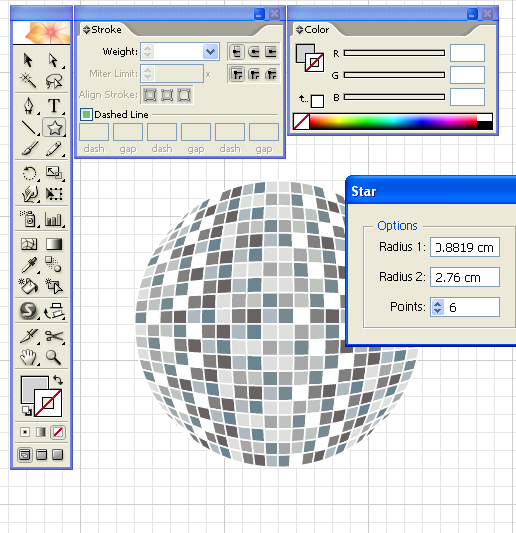Viewport: 516px width, 533px height.
Task: Set paint to None in toolbox
Action: pyautogui.click(x=58, y=432)
